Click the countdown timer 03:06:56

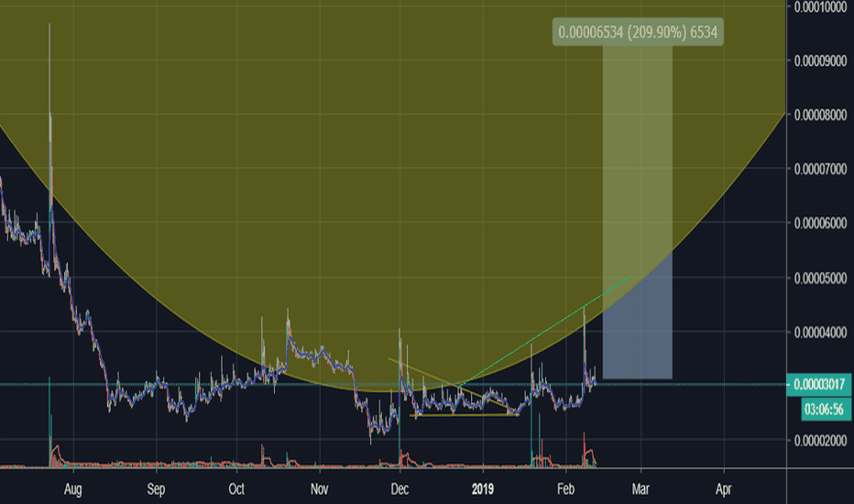click(825, 410)
